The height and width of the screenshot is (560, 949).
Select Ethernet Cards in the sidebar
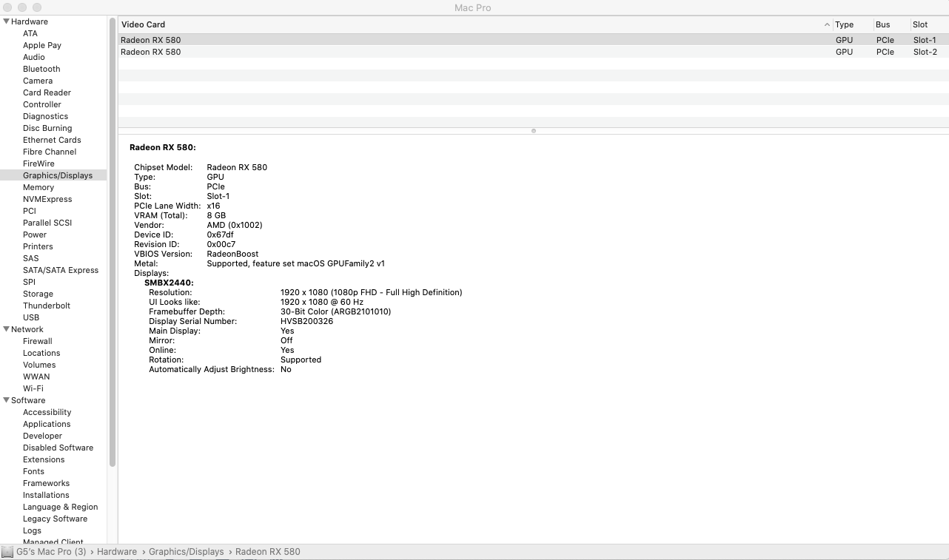[52, 140]
